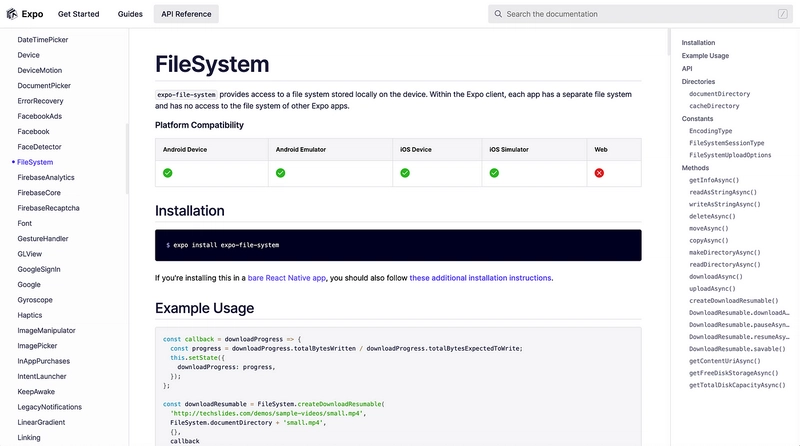The width and height of the screenshot is (800, 446).
Task: Open Device in the sidebar
Action: point(29,55)
